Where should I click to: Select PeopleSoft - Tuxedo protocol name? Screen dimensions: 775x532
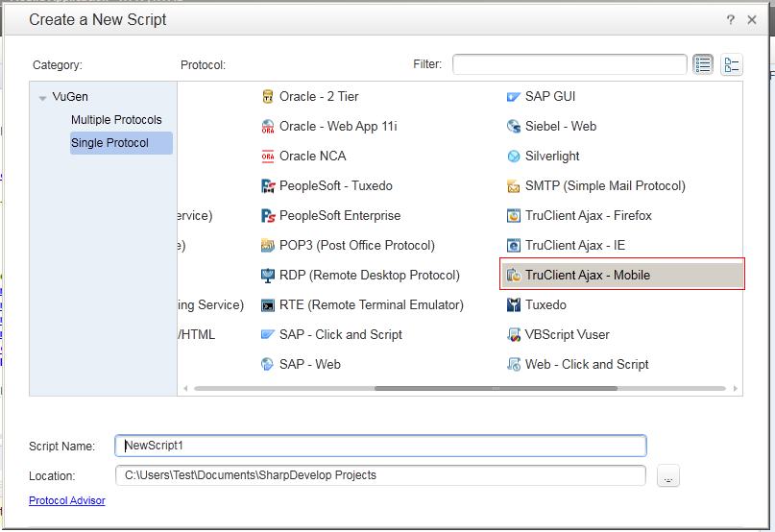click(335, 186)
